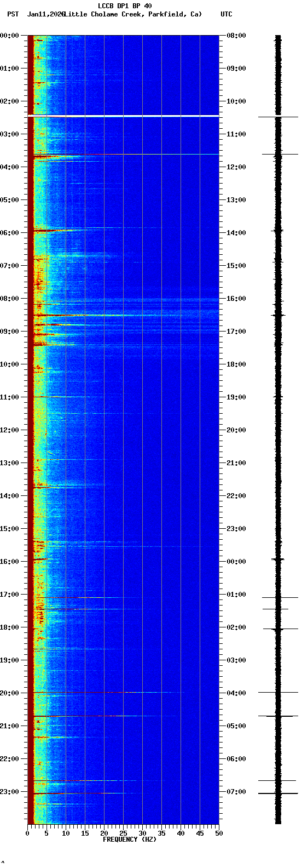The width and height of the screenshot is (302, 868).
Task: Pick the "16:00" label on the UTC axis
Action: [236, 299]
